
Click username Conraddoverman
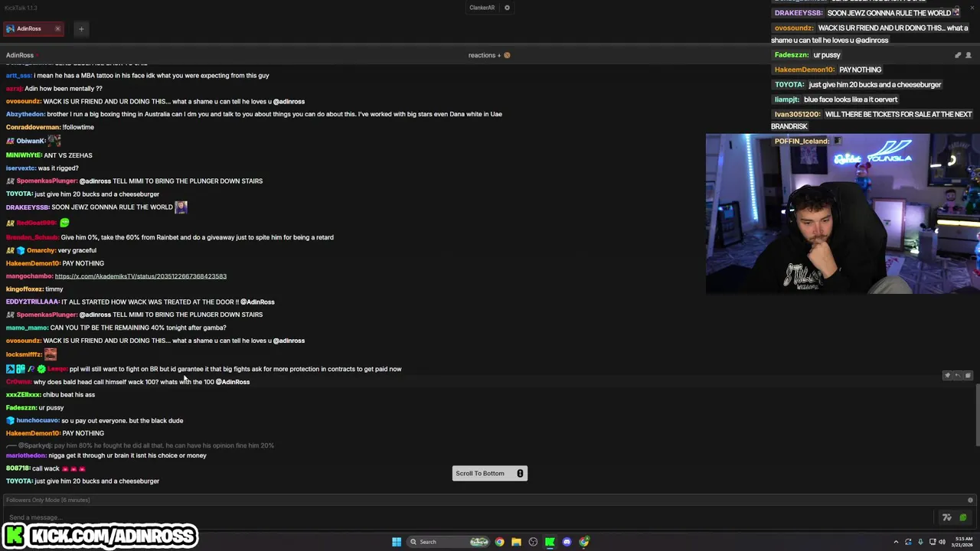33,127
